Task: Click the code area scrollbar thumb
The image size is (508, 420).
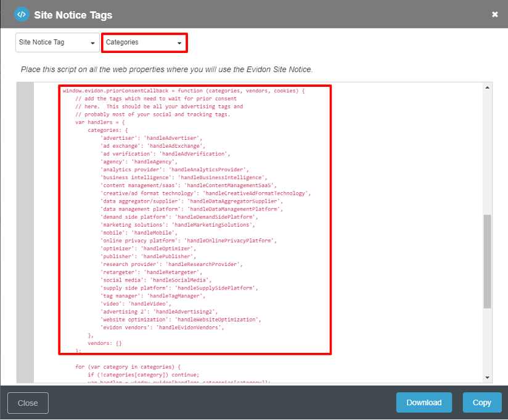Action: 487,262
